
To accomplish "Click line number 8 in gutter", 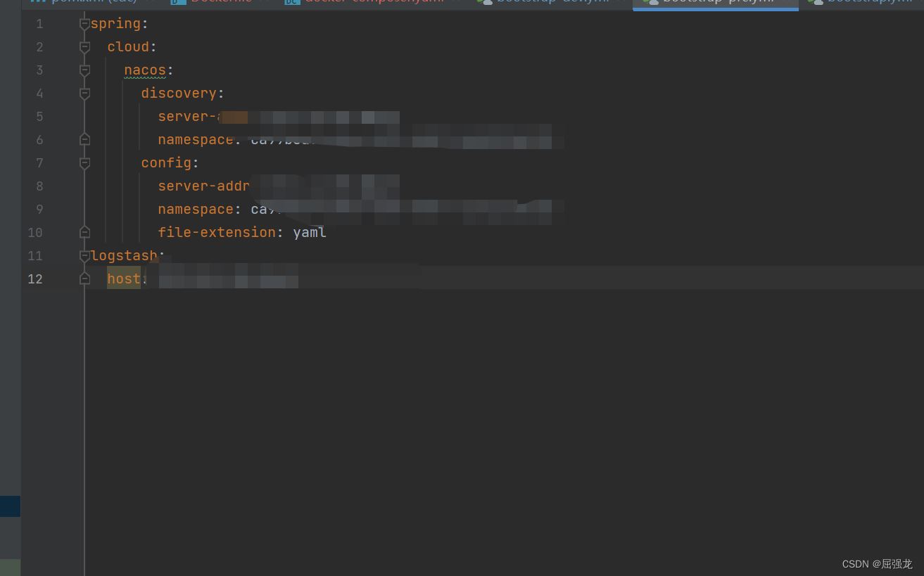I will tap(39, 186).
